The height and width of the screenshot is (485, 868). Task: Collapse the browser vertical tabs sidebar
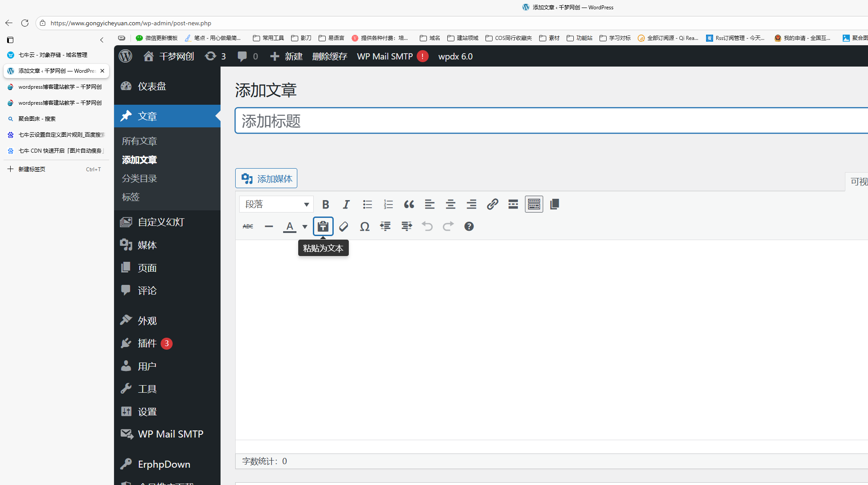tap(102, 40)
